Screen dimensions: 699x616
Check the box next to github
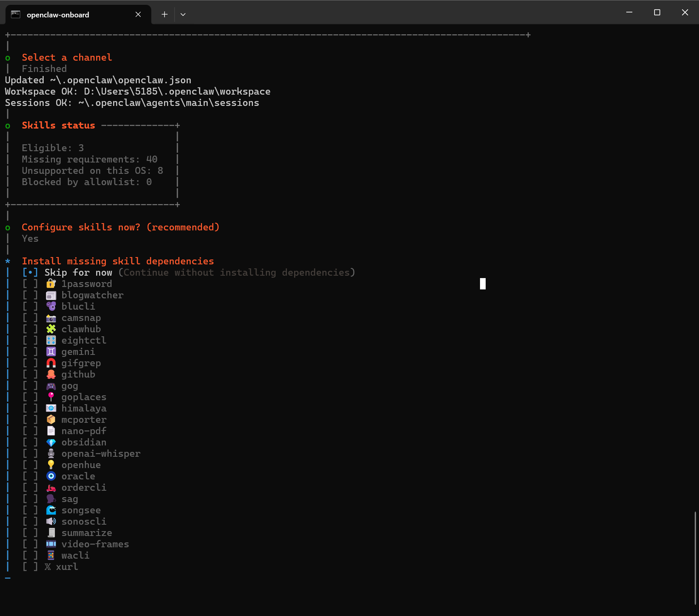(30, 374)
